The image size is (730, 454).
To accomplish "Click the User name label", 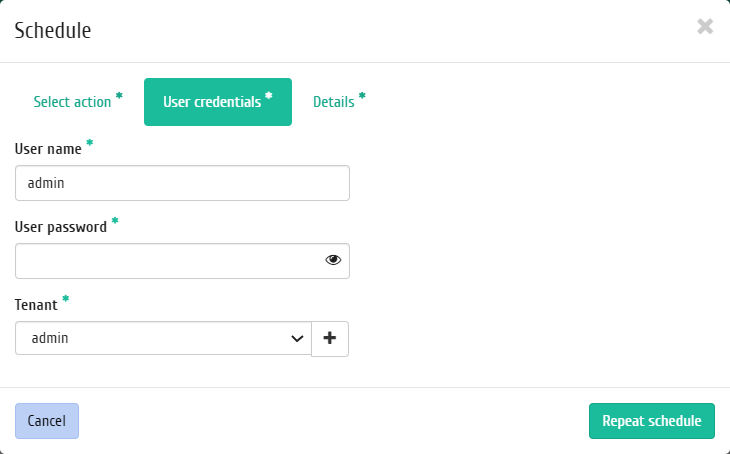I will click(x=48, y=149).
